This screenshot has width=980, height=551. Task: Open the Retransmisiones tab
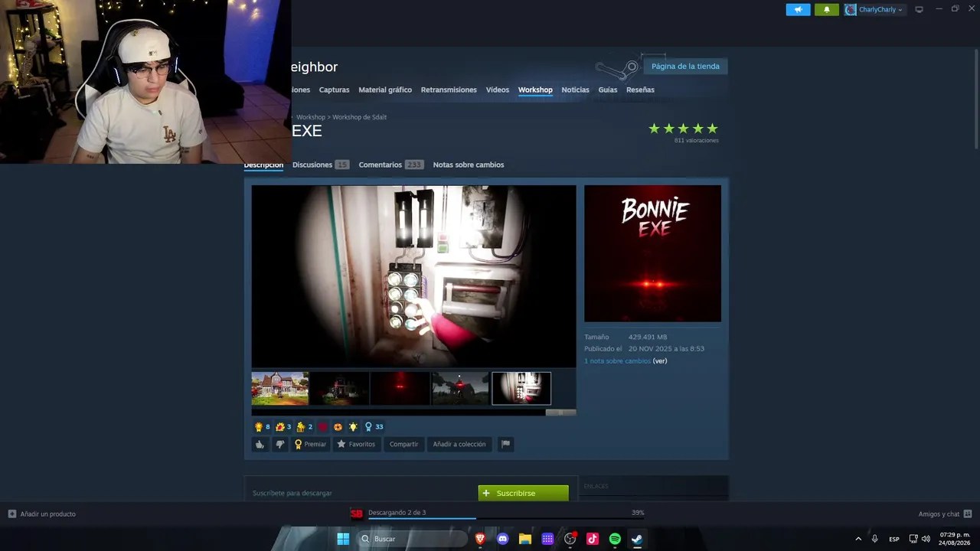449,90
